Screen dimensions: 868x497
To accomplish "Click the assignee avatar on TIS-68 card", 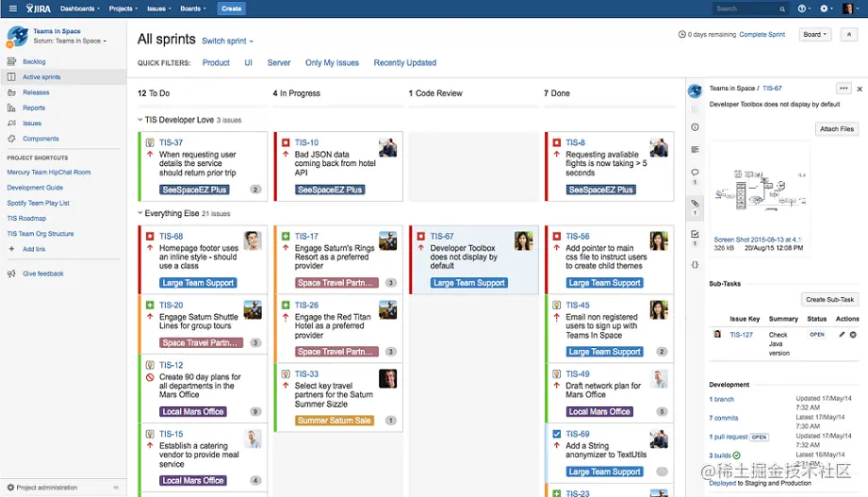I will 253,241.
